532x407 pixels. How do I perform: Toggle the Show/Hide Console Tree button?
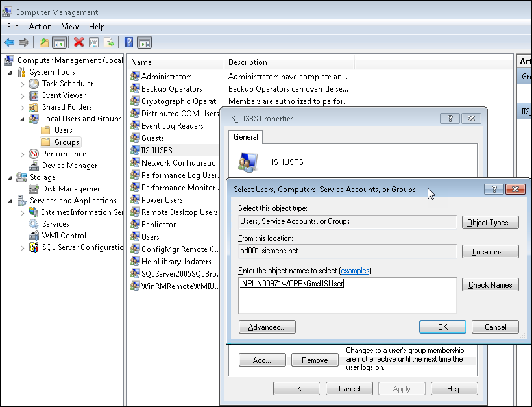coord(58,42)
